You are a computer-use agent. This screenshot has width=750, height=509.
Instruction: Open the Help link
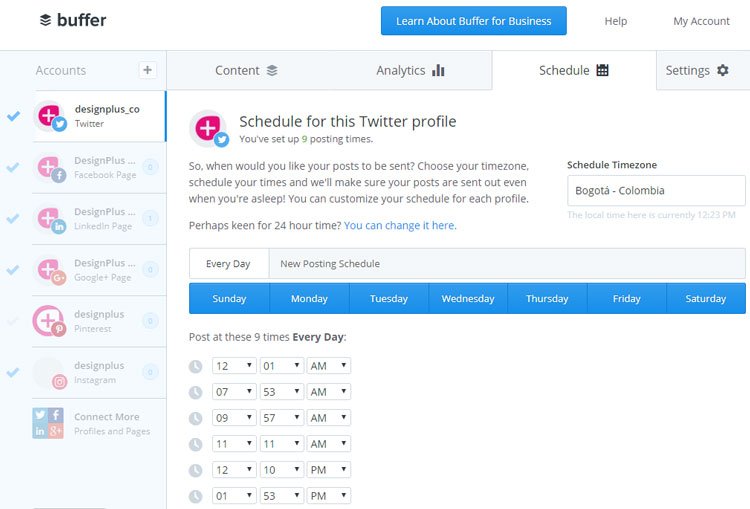(616, 21)
